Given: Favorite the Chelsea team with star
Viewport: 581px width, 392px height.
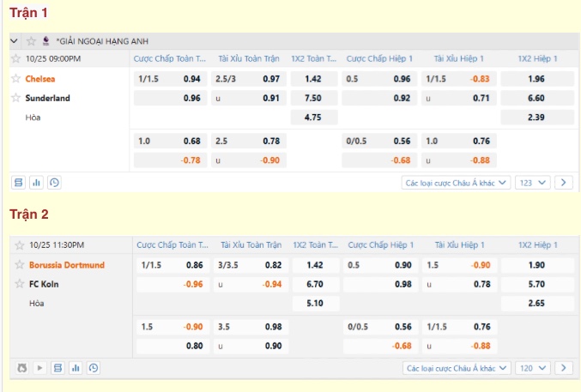Looking at the screenshot, I should (15, 78).
